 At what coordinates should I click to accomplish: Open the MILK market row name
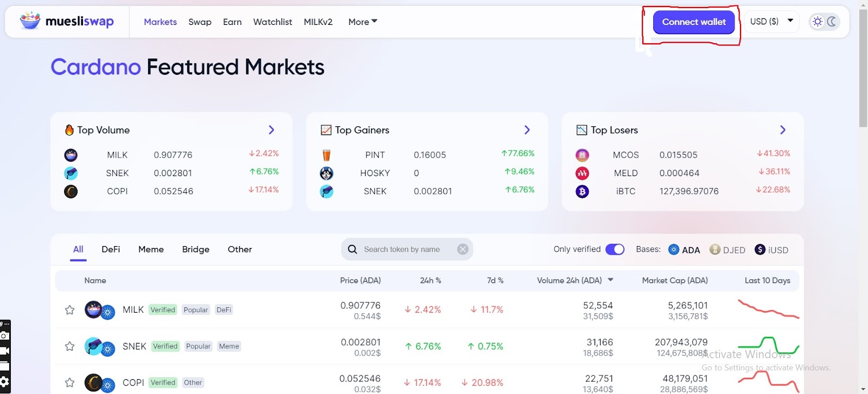(133, 309)
